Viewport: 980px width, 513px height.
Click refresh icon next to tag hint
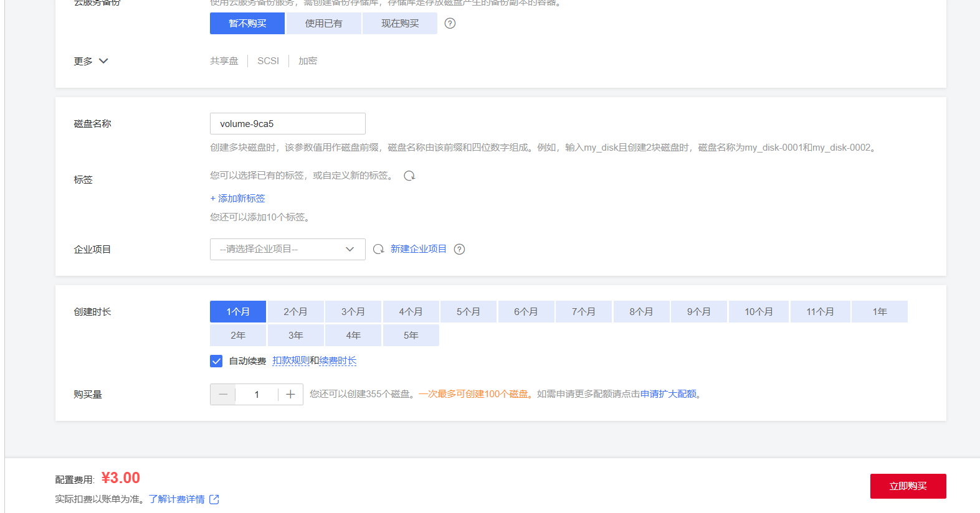(x=409, y=176)
